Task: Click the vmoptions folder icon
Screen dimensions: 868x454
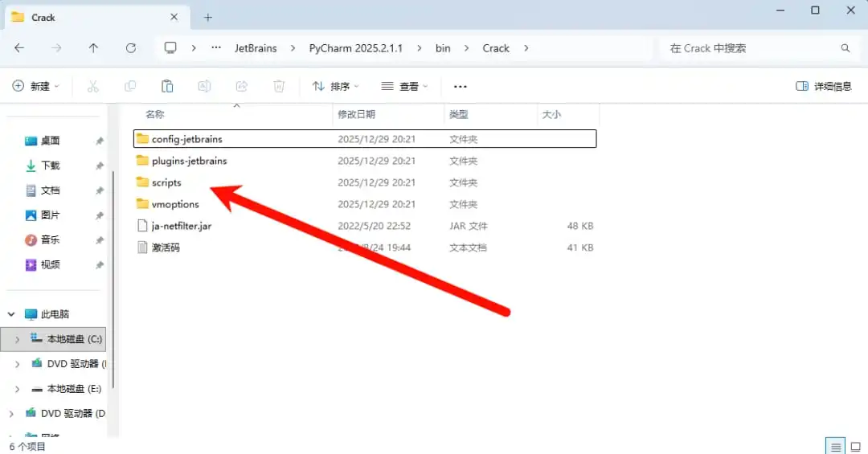Action: [142, 204]
